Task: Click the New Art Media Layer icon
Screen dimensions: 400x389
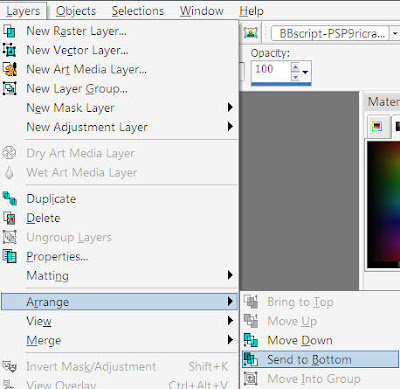Action: coord(10,69)
